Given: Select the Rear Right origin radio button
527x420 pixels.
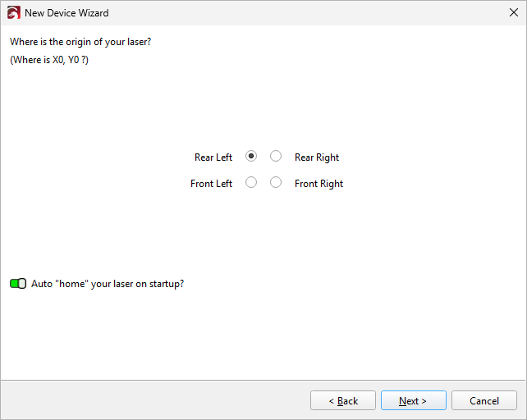Looking at the screenshot, I should tap(276, 156).
